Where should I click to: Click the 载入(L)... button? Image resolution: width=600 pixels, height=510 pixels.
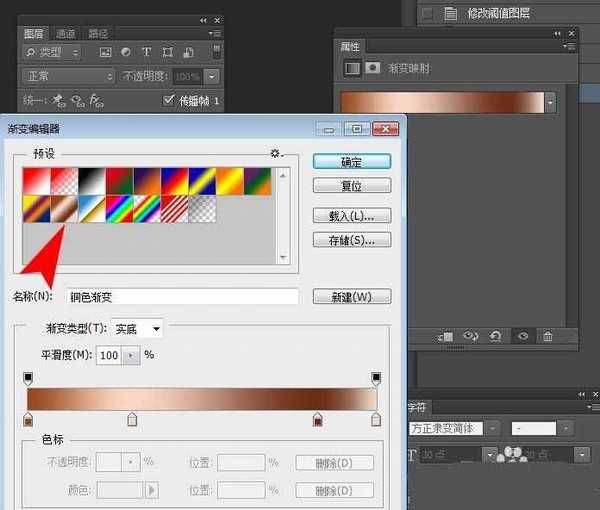point(351,215)
